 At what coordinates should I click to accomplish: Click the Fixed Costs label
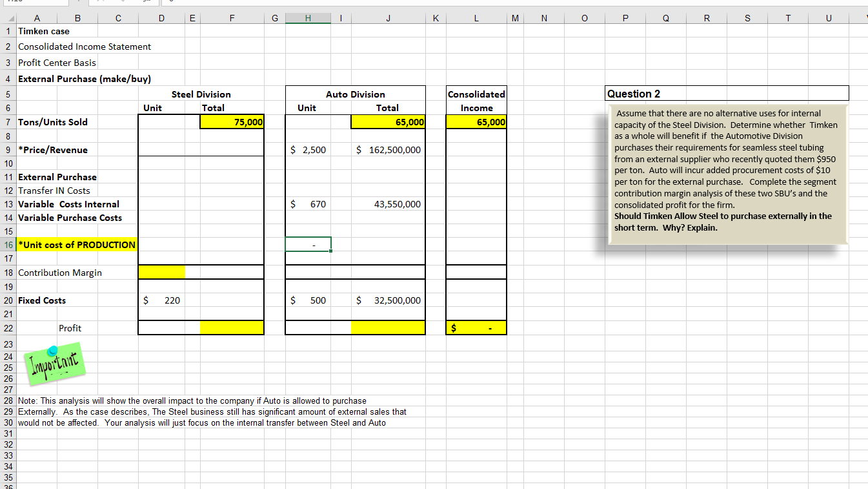[42, 300]
